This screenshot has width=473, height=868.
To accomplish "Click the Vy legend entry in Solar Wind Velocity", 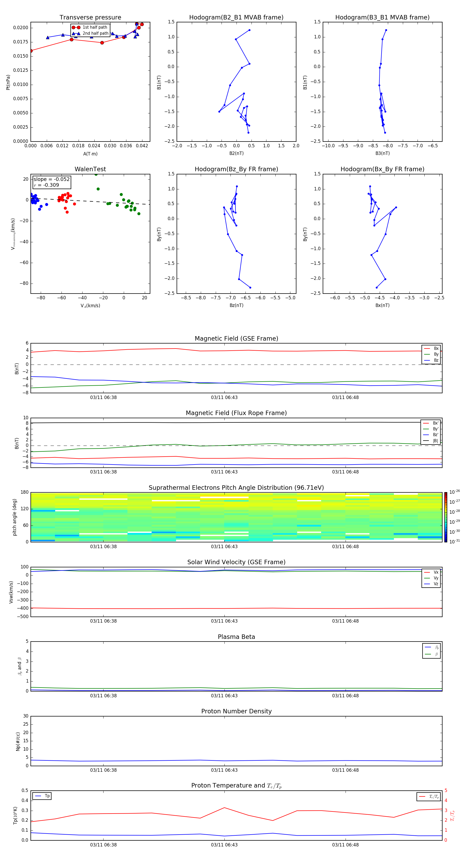I will (431, 578).
